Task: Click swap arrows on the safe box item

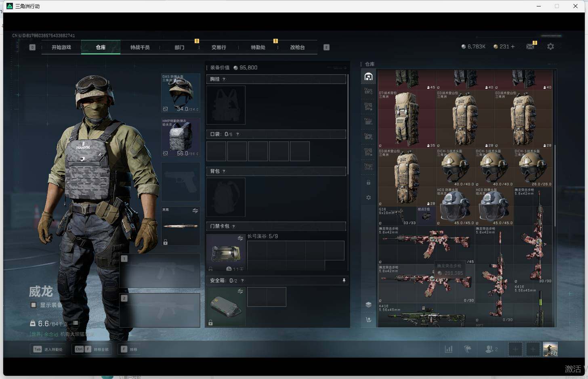Action: point(240,291)
